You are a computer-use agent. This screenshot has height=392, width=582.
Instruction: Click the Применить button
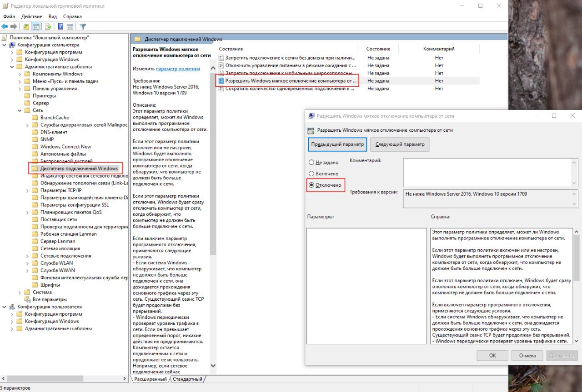tap(562, 356)
